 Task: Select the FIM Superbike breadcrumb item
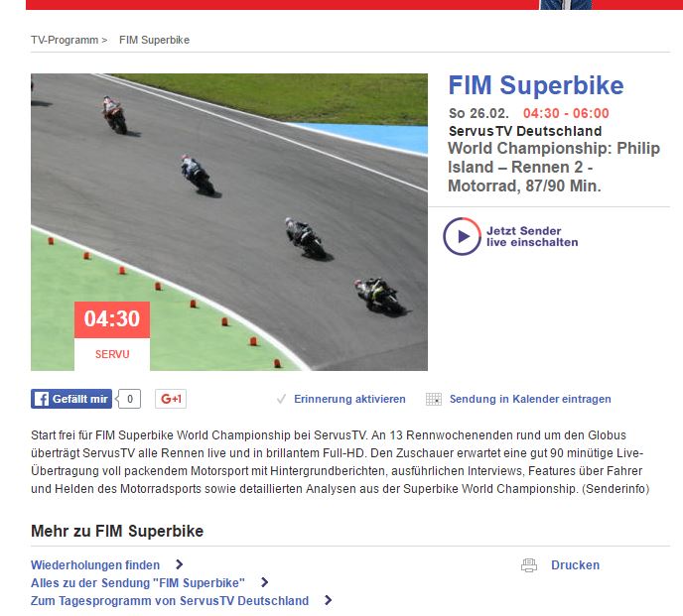point(154,41)
